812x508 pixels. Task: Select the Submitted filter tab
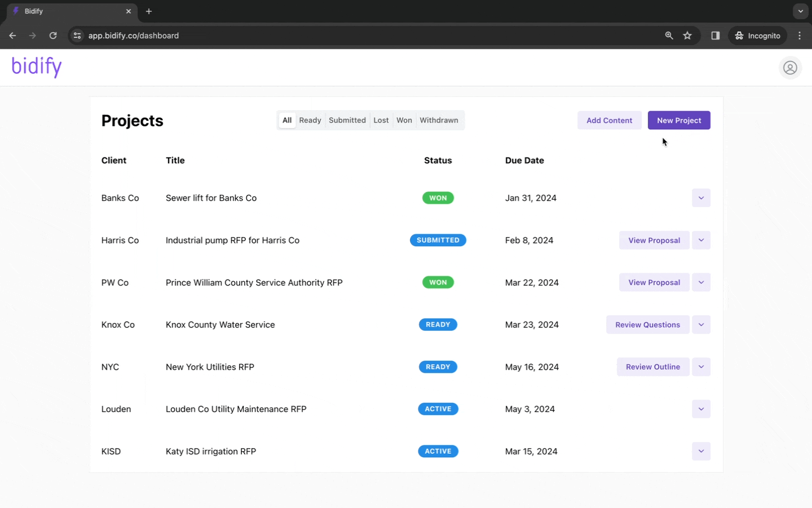click(x=347, y=120)
